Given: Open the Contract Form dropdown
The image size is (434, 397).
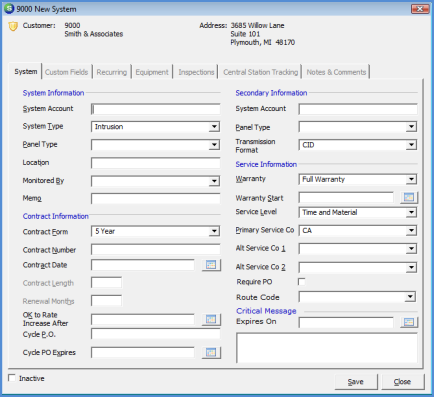Looking at the screenshot, I should (214, 231).
